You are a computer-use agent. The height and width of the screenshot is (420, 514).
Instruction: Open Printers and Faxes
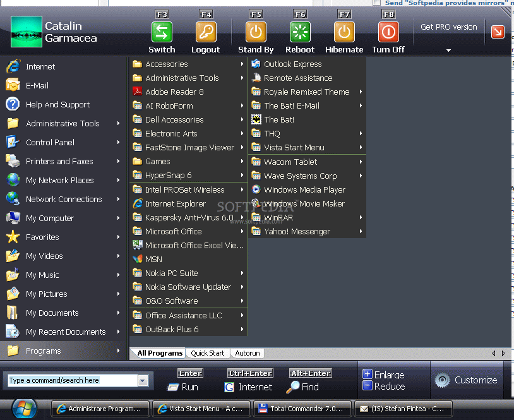tap(63, 161)
